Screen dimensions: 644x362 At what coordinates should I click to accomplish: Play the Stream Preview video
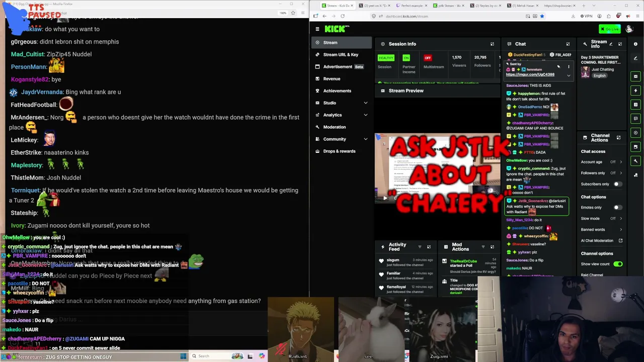(385, 198)
